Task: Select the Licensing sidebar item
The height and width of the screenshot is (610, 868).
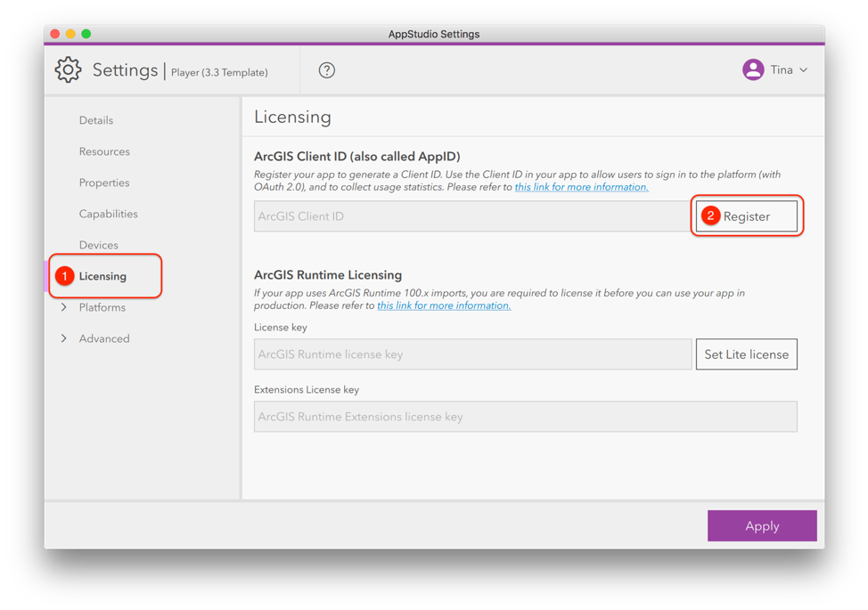Action: click(102, 276)
